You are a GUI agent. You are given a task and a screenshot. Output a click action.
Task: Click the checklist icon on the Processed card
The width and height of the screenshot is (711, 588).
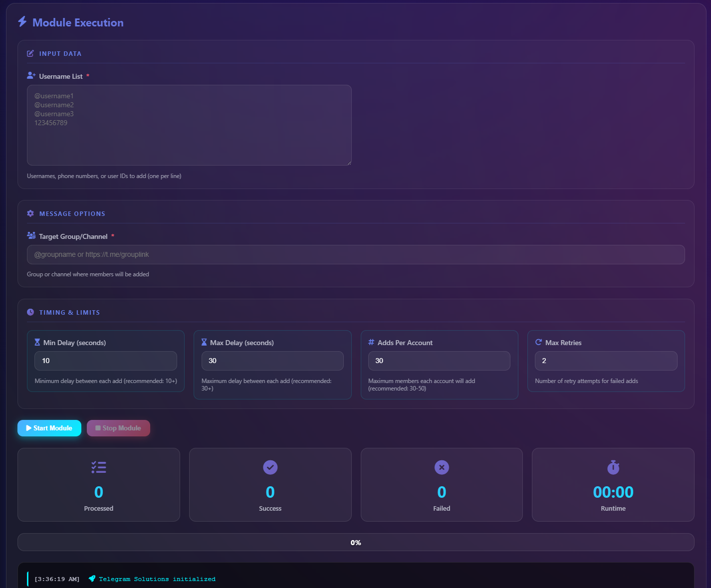tap(98, 467)
